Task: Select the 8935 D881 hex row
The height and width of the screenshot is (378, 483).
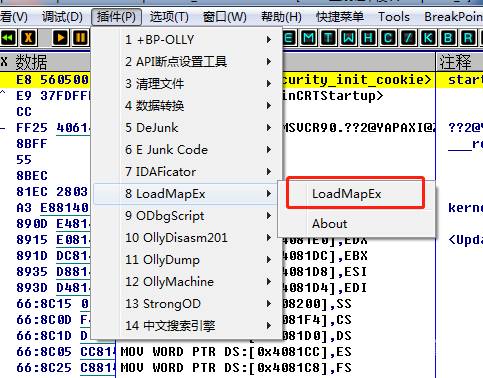Action: [53, 272]
